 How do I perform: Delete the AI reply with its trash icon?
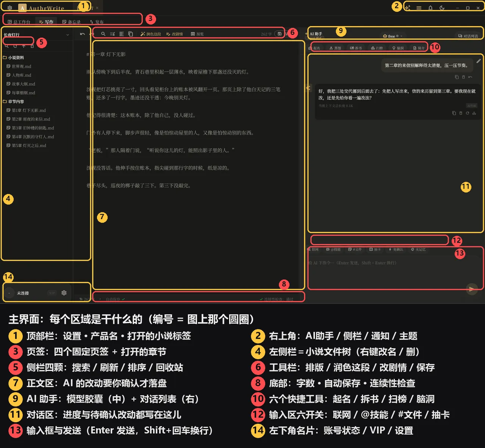[x=461, y=113]
